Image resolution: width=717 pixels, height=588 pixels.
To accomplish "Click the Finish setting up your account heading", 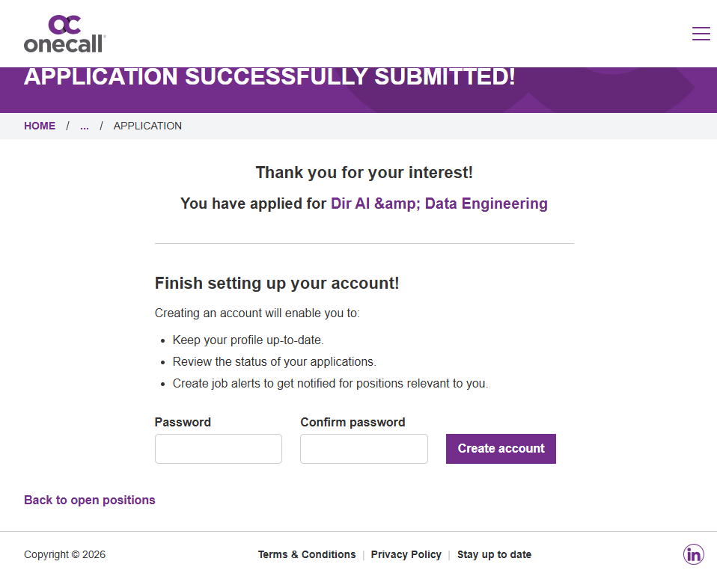I will click(277, 283).
